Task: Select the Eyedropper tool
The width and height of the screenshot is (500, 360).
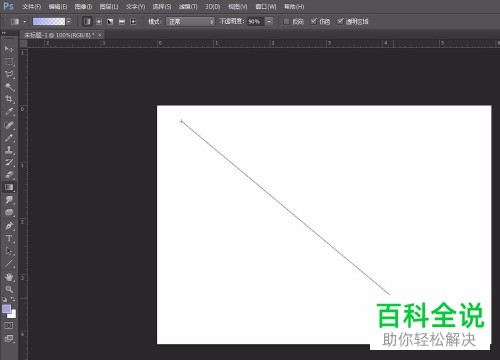Action: tap(9, 112)
